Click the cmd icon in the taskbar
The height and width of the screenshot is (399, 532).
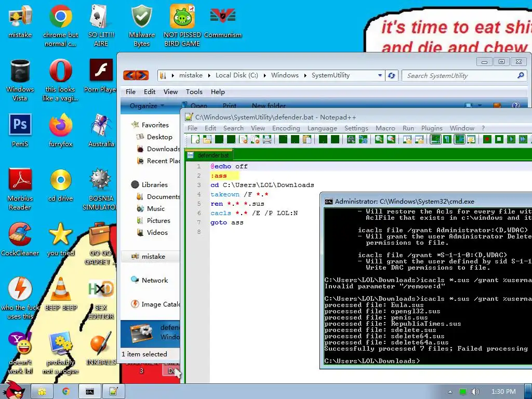click(89, 392)
